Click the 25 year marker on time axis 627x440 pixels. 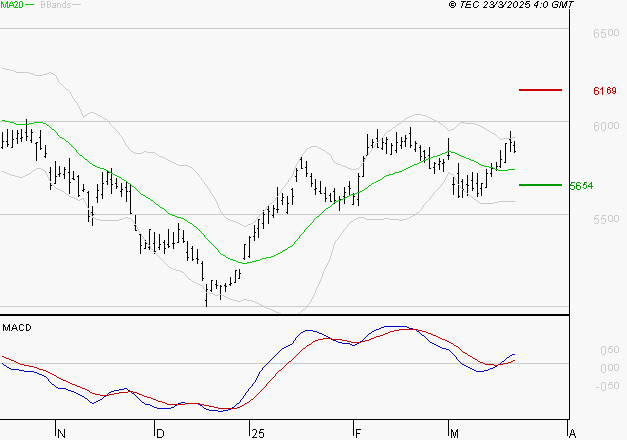point(258,434)
